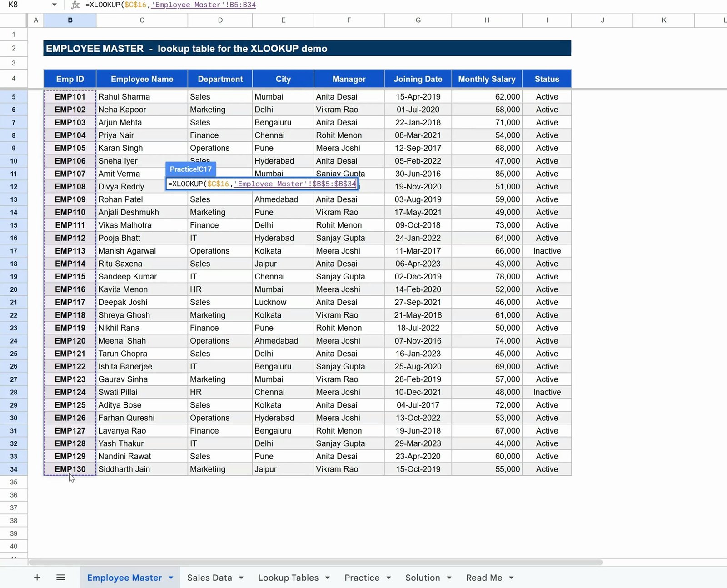Click the Ahmedabad city for Rohan Patel

(283, 199)
